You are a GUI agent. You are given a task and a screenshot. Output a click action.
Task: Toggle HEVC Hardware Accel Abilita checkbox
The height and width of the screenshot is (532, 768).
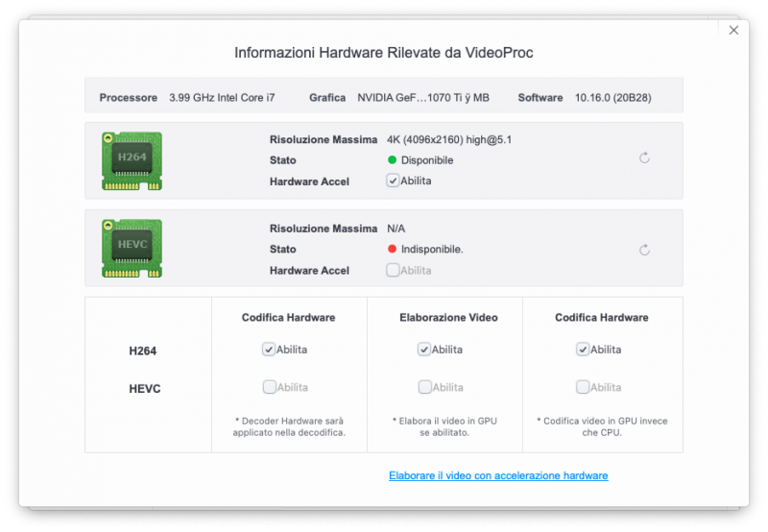(393, 270)
